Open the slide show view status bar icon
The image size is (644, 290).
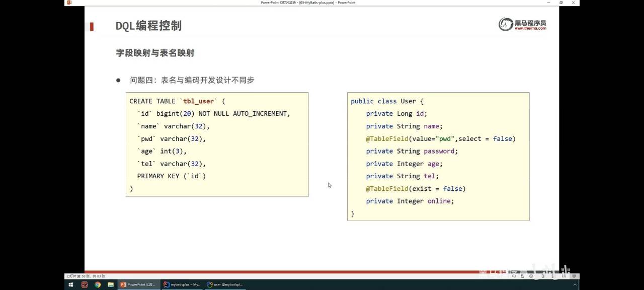pyautogui.click(x=574, y=276)
